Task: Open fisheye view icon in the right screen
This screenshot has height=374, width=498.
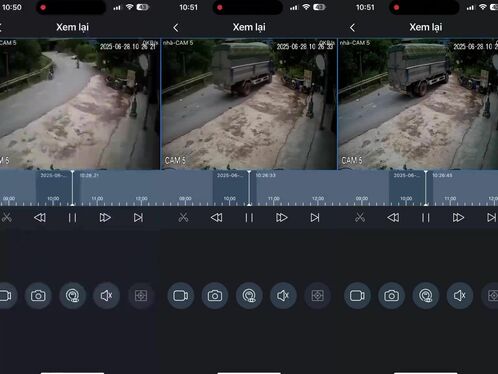Action: [x=426, y=296]
